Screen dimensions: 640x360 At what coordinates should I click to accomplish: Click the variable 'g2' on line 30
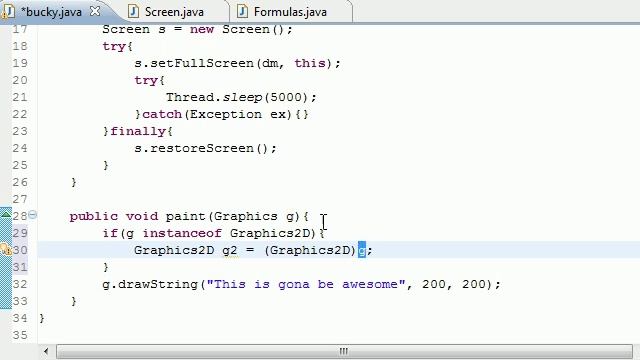click(x=230, y=250)
